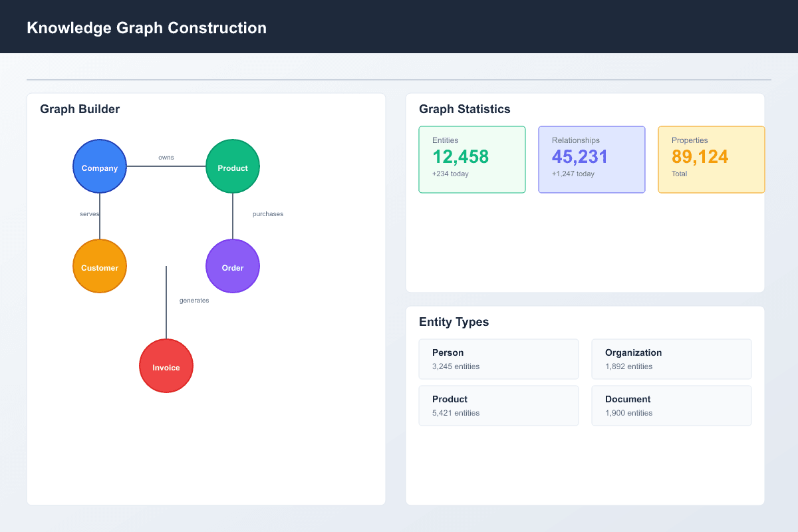This screenshot has width=798, height=532.
Task: Select the Order node
Action: point(232,266)
